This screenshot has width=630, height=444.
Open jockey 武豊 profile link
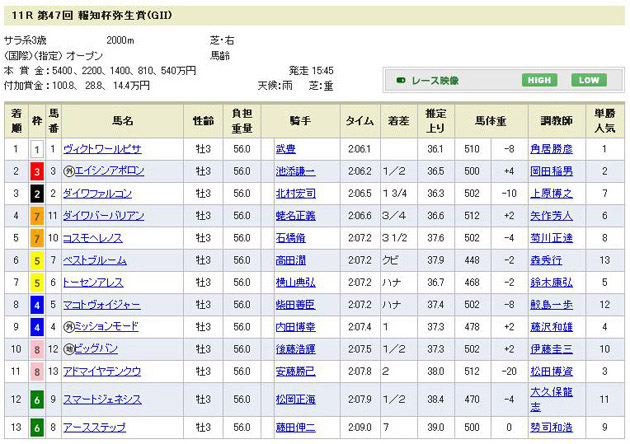click(286, 149)
